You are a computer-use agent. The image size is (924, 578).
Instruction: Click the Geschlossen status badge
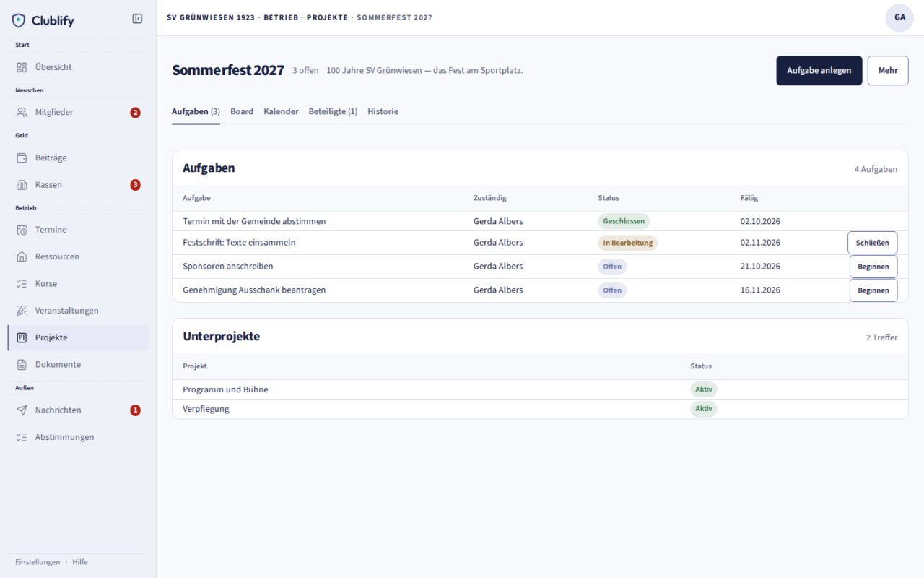[x=624, y=221]
